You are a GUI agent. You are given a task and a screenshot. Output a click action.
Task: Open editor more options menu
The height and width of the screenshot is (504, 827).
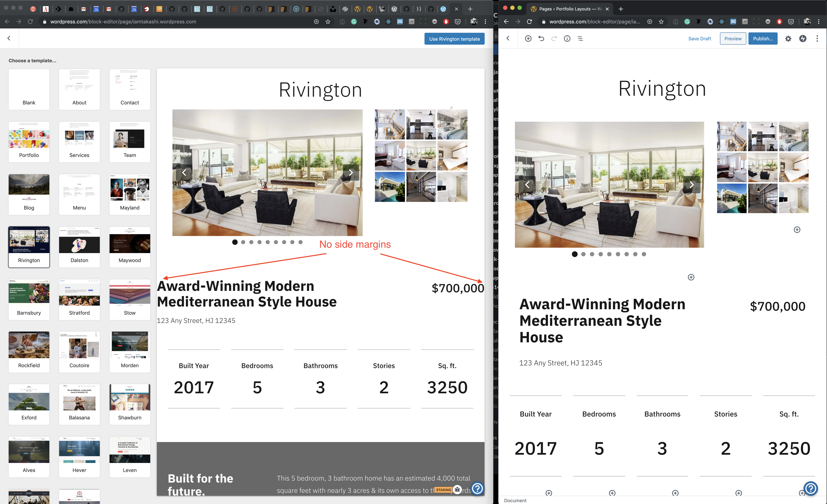pyautogui.click(x=817, y=39)
